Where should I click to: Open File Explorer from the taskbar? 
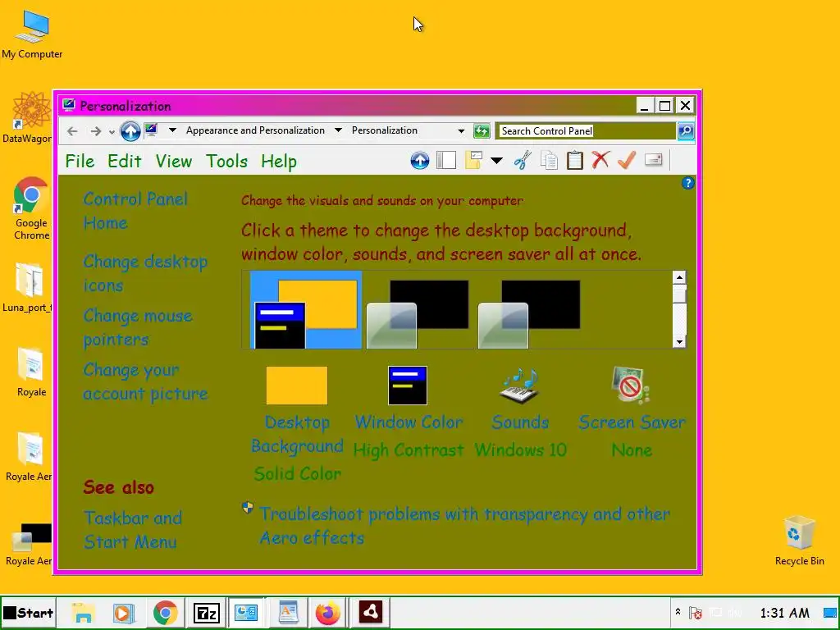[84, 612]
